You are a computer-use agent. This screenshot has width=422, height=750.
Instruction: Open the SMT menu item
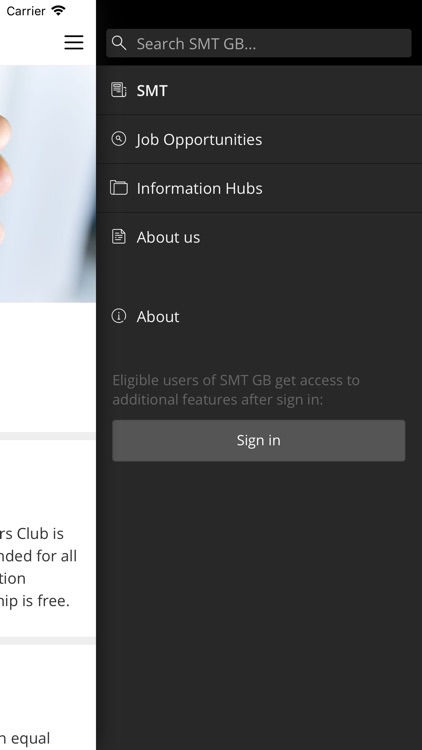(259, 90)
